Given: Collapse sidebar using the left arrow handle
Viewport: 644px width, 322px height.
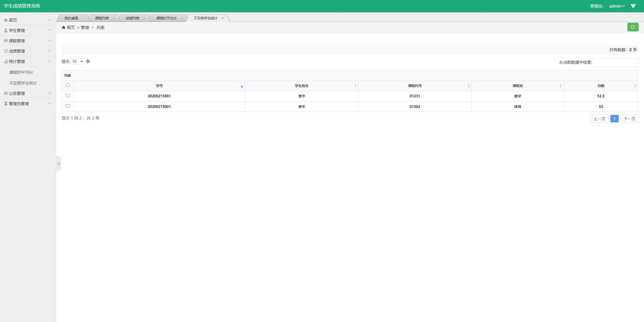Looking at the screenshot, I should tap(58, 164).
